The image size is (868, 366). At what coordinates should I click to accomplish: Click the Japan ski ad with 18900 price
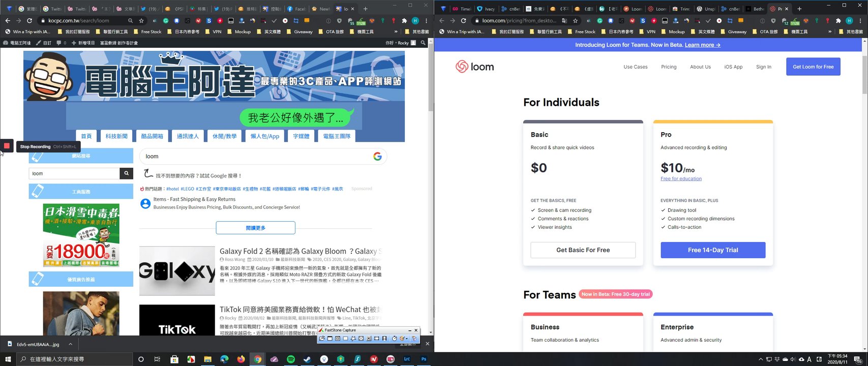pyautogui.click(x=81, y=235)
